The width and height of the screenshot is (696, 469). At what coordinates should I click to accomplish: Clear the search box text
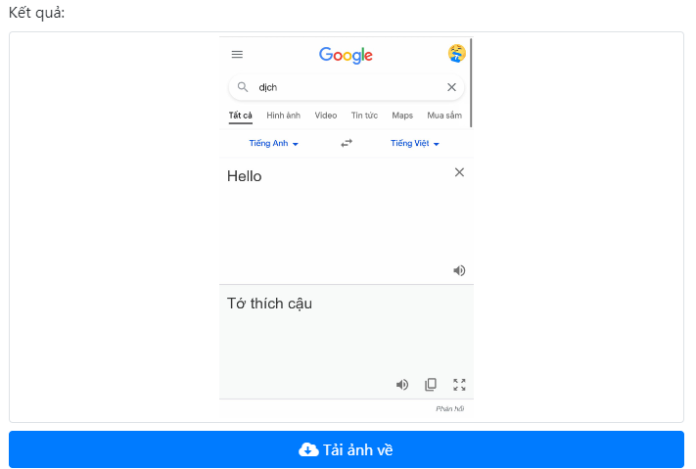pyautogui.click(x=451, y=87)
